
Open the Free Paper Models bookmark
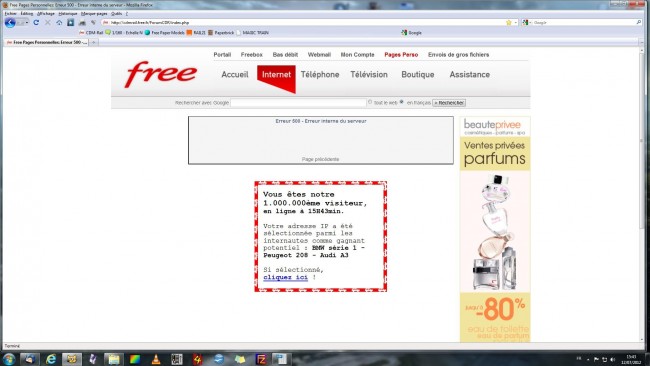coord(164,33)
